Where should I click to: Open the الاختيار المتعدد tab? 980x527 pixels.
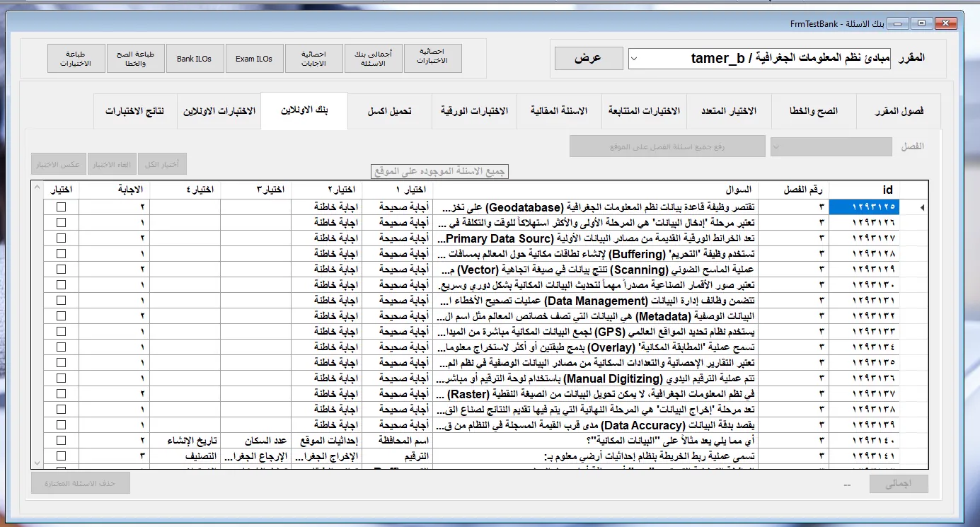(729, 112)
